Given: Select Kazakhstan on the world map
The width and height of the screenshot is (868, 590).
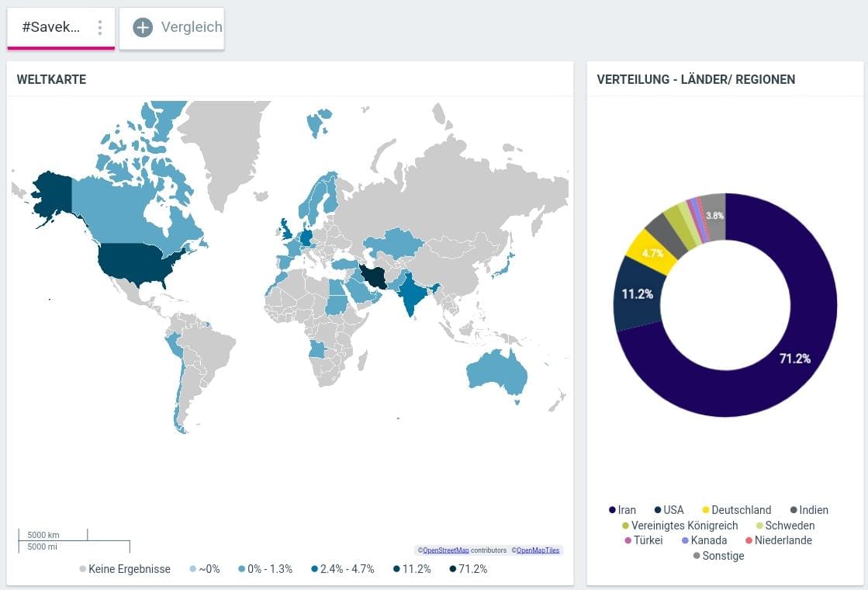Looking at the screenshot, I should click(393, 243).
